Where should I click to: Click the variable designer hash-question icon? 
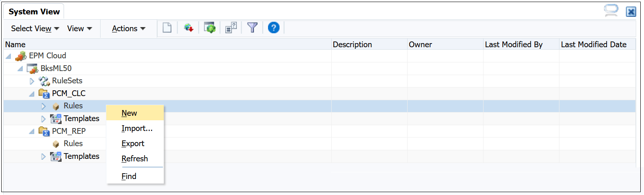(x=231, y=28)
